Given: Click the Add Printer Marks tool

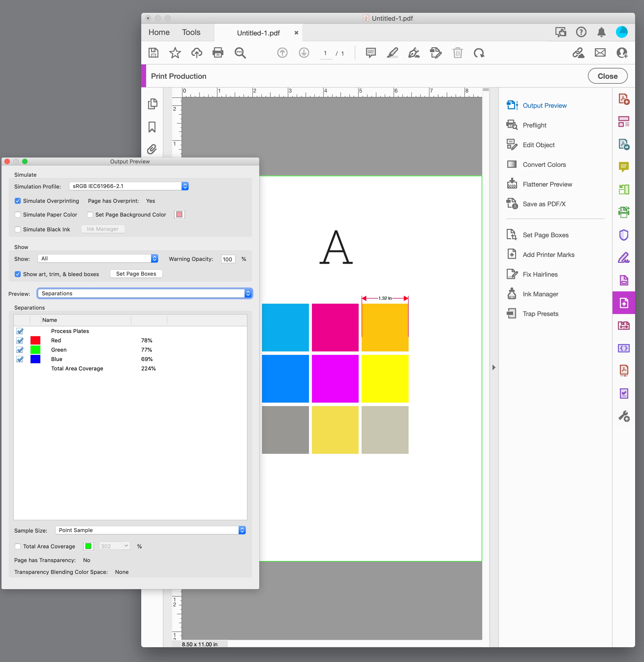Looking at the screenshot, I should coord(548,255).
